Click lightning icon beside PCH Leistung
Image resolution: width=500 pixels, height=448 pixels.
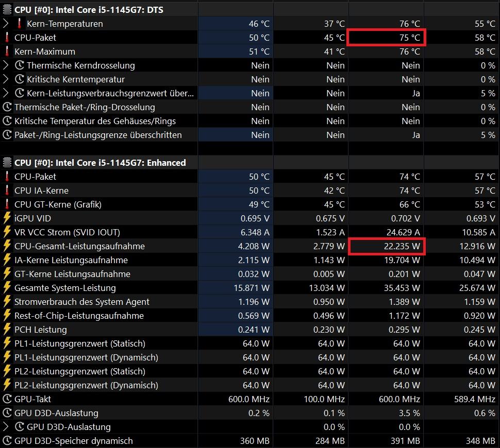(7, 330)
